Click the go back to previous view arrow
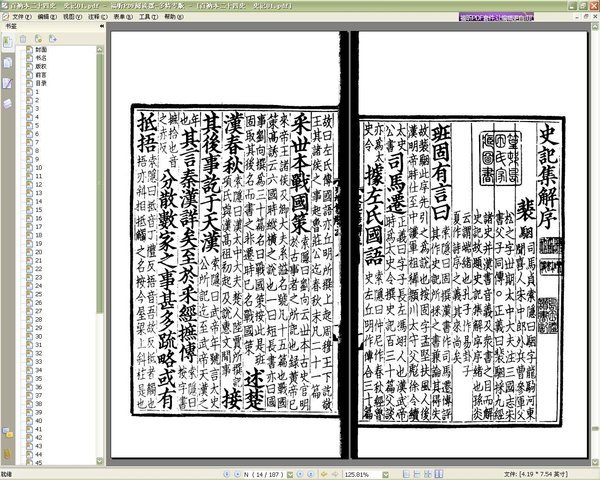600x480 pixels. point(324,474)
